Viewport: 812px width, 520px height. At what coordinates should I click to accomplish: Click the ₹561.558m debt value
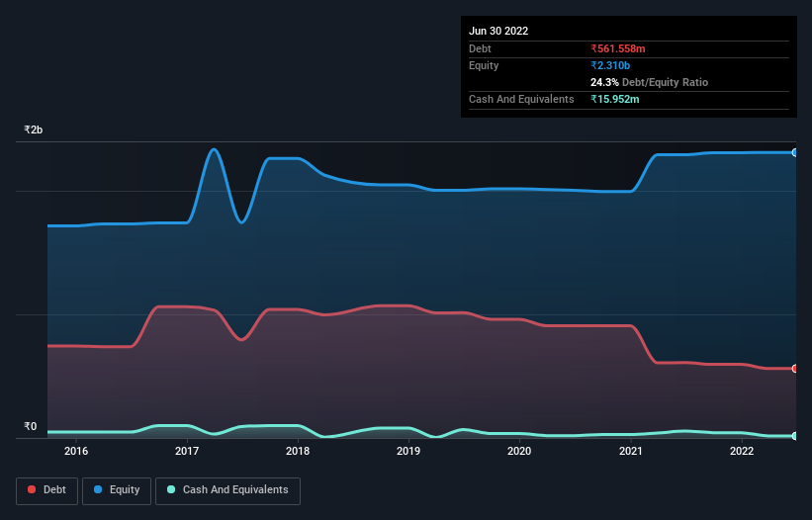tap(618, 48)
